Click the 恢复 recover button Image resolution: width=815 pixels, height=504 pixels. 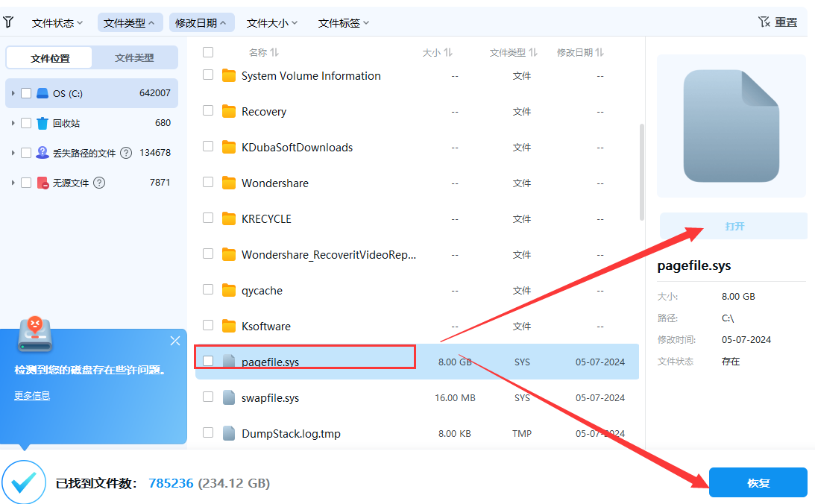[758, 482]
